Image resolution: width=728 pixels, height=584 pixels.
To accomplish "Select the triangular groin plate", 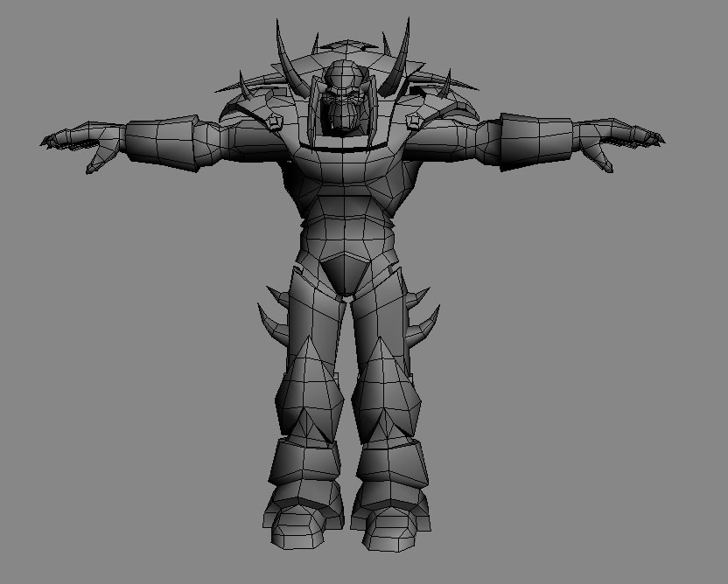I will pyautogui.click(x=347, y=273).
